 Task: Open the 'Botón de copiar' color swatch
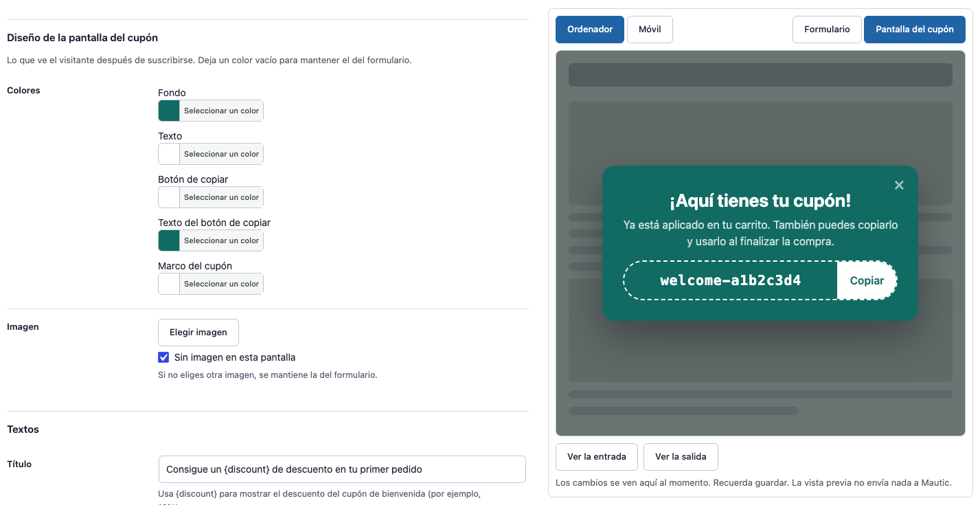(x=169, y=197)
